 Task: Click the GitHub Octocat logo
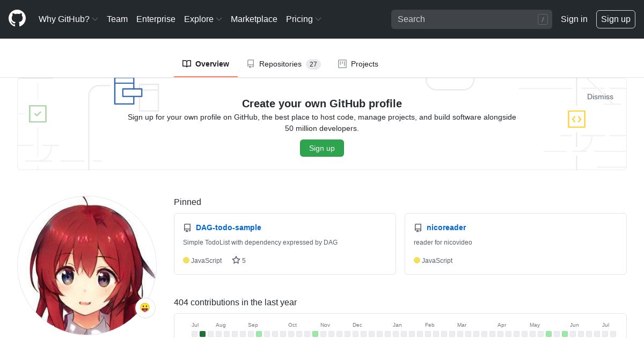click(x=17, y=19)
